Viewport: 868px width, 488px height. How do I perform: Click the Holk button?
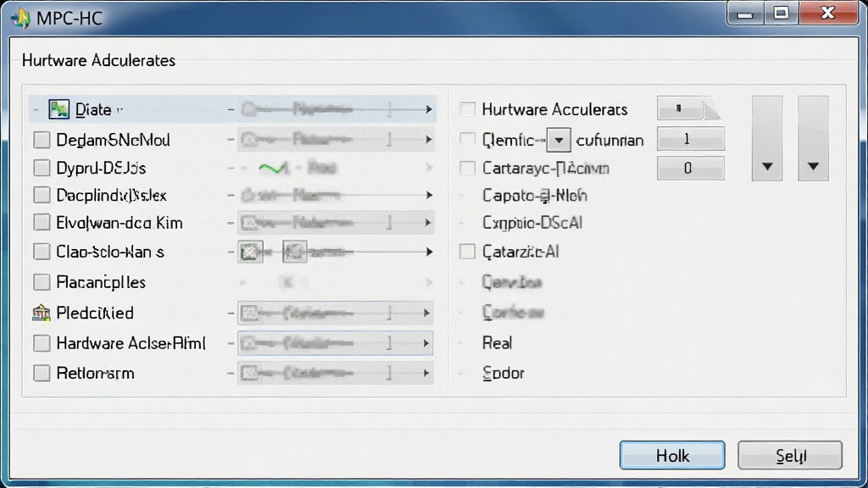(x=672, y=455)
